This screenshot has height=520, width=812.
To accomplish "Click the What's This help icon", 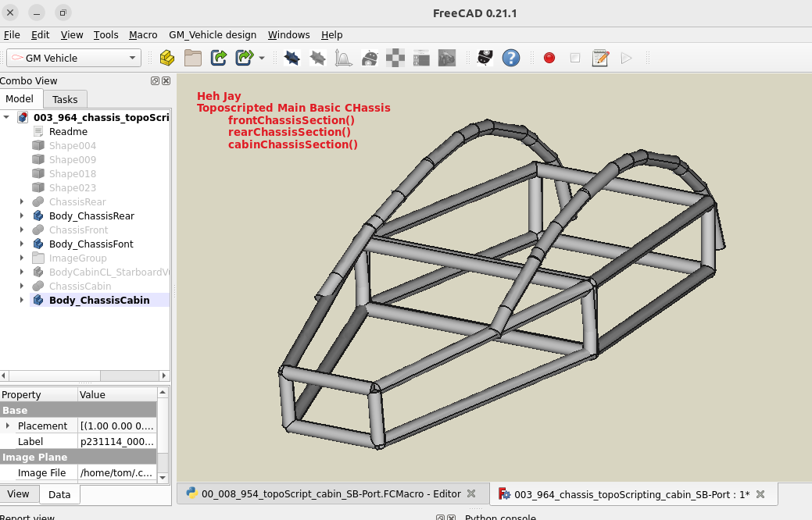I will point(510,58).
